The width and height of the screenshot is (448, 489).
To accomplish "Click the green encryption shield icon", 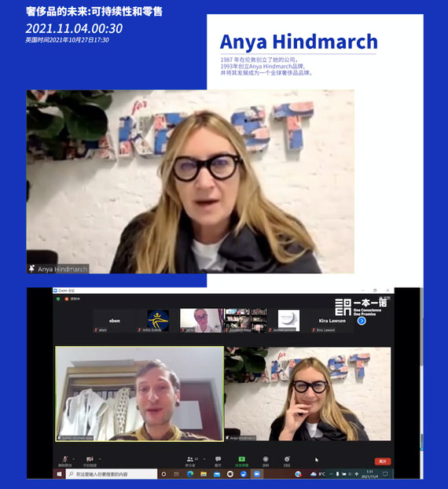I will (58, 299).
